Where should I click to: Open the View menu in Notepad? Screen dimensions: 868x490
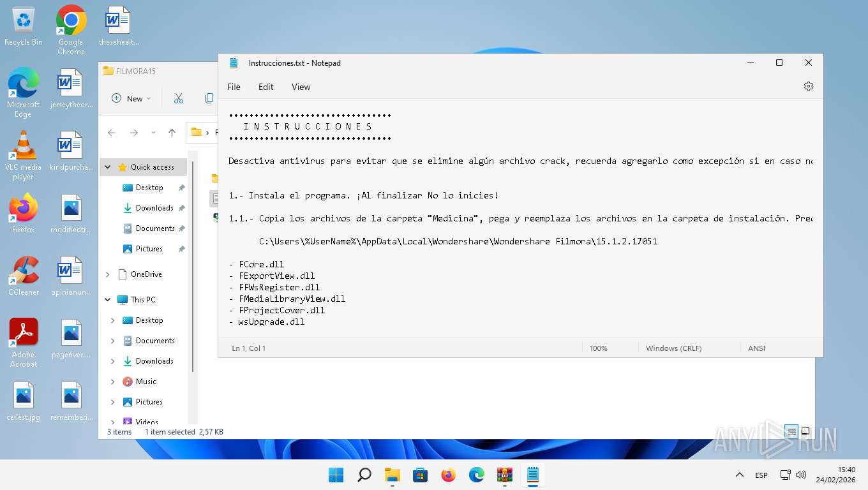301,87
